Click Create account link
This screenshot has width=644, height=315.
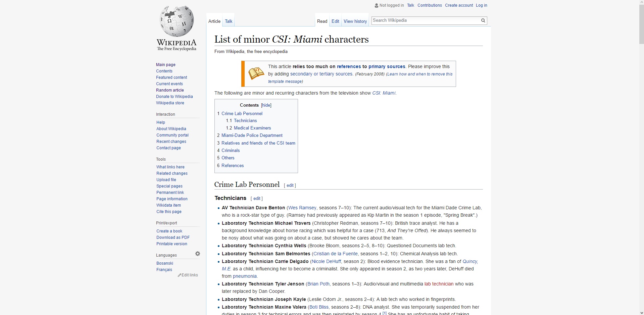point(459,5)
